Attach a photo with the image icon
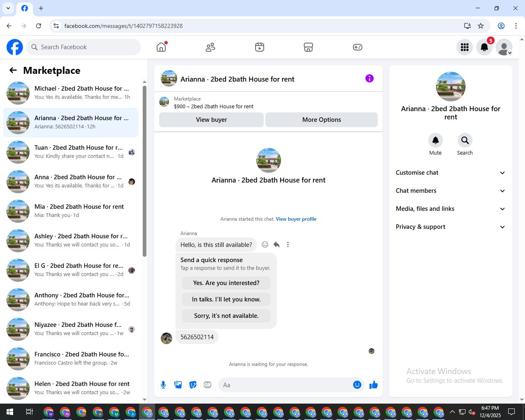 (178, 385)
